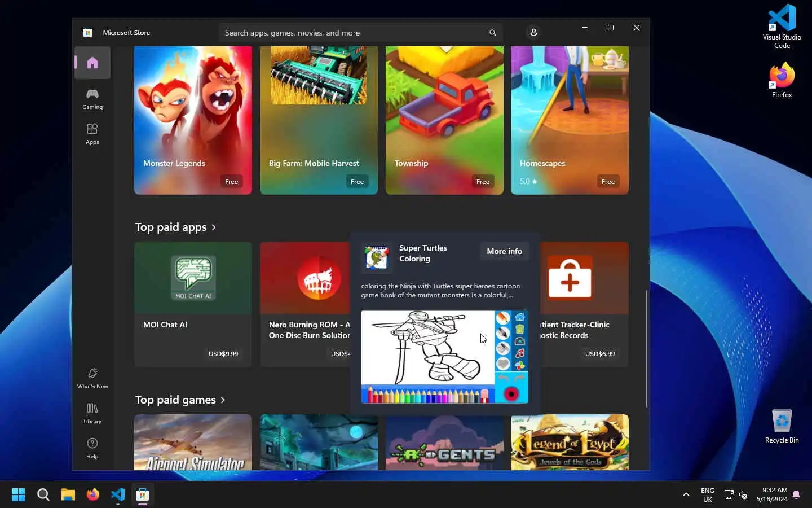Click the Homescapes 5.0 star rating
Screen dimensions: 812x508
pos(528,181)
